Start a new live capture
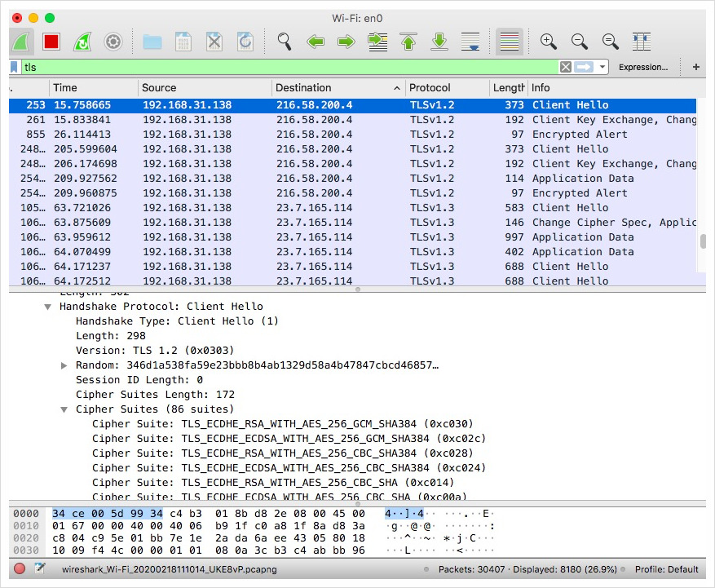The height and width of the screenshot is (588, 715). (x=21, y=41)
